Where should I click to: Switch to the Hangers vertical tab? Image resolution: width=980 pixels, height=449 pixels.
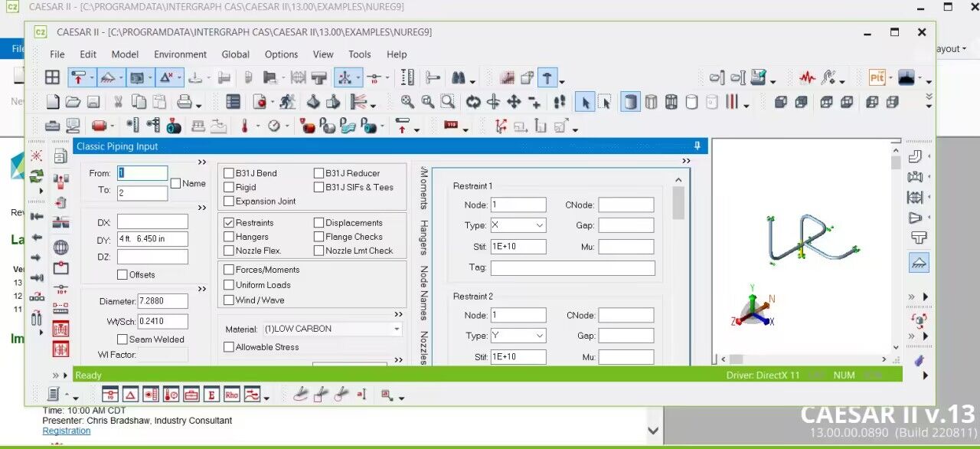tap(423, 238)
